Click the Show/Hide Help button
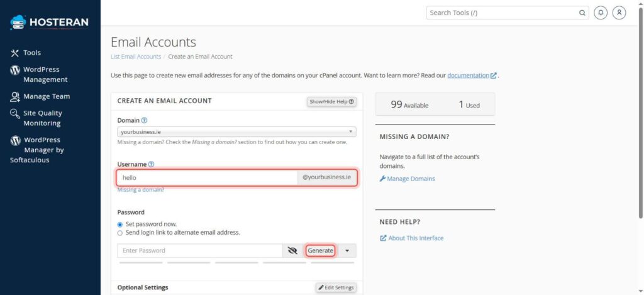 tap(331, 101)
